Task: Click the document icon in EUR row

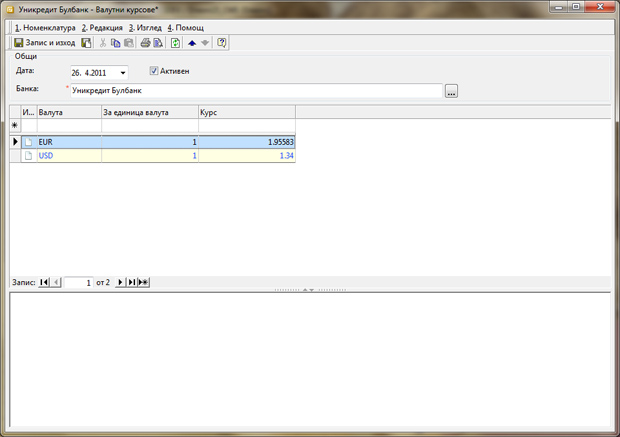Action: [x=28, y=142]
